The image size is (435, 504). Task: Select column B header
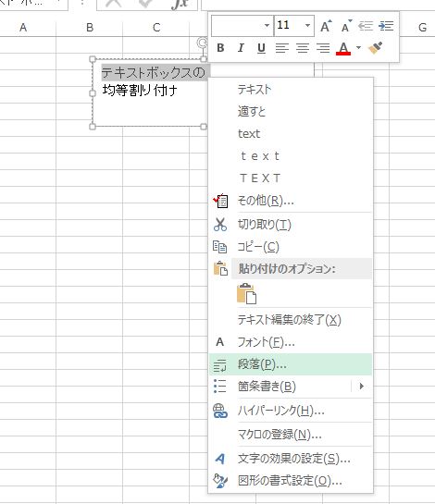coord(90,28)
